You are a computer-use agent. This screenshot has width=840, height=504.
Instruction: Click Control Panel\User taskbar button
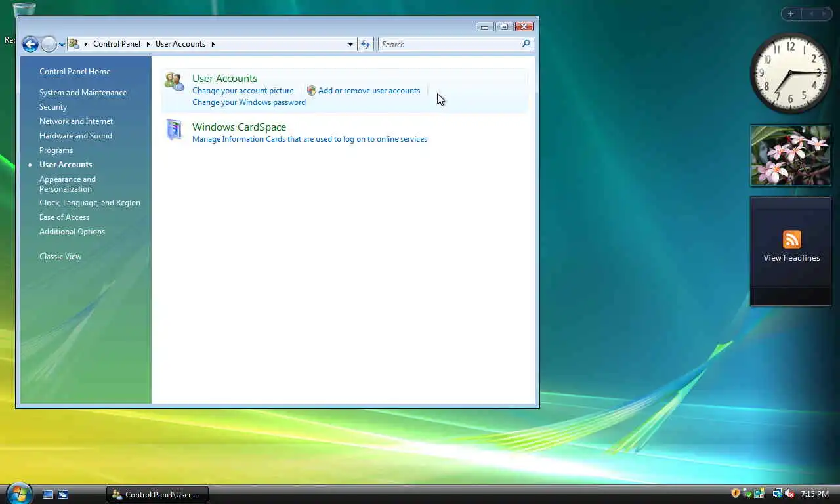pyautogui.click(x=157, y=494)
